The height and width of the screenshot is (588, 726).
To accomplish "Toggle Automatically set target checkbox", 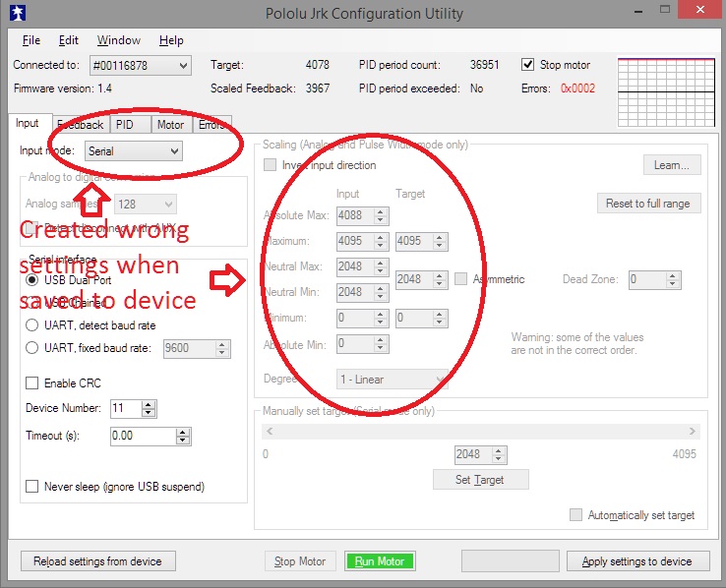I will point(575,515).
